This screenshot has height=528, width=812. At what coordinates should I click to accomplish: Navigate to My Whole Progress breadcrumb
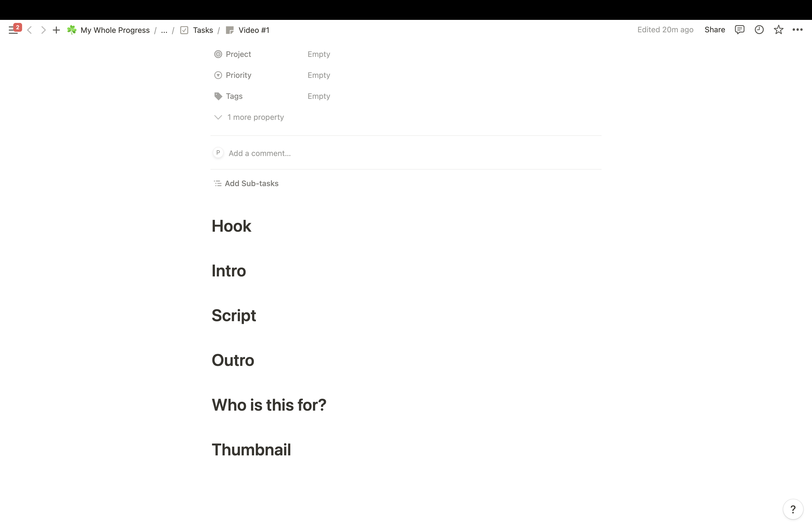tap(115, 30)
